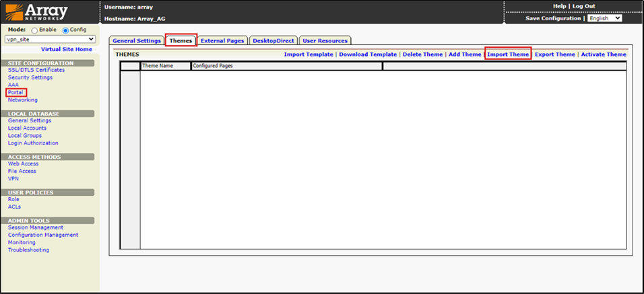Switch to the General Settings tab
This screenshot has height=294, width=644.
pyautogui.click(x=137, y=41)
